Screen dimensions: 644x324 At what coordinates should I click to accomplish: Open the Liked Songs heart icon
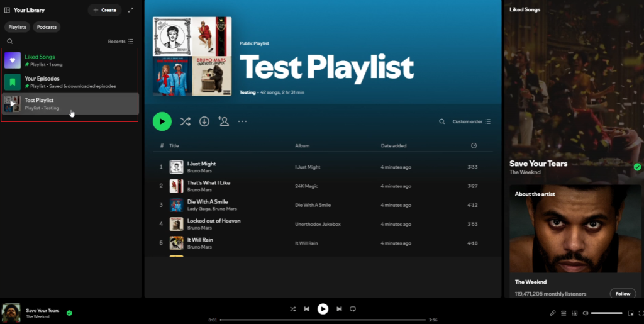(x=13, y=60)
